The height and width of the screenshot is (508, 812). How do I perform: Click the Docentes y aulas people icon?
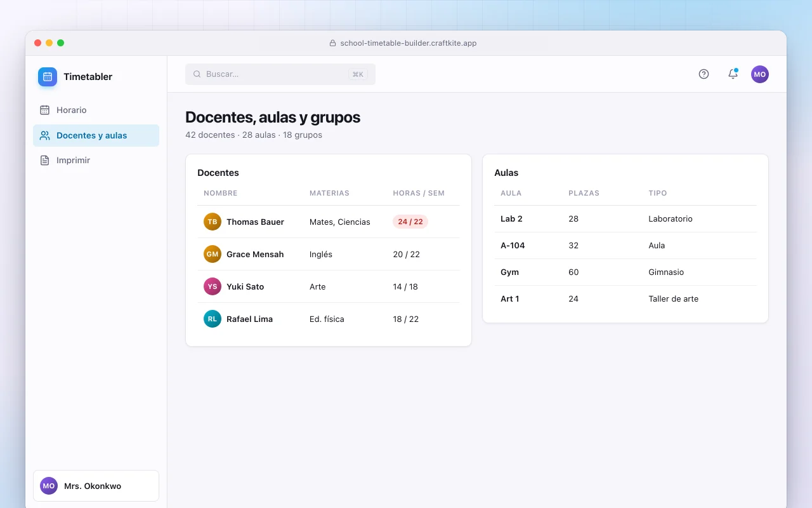[44, 135]
